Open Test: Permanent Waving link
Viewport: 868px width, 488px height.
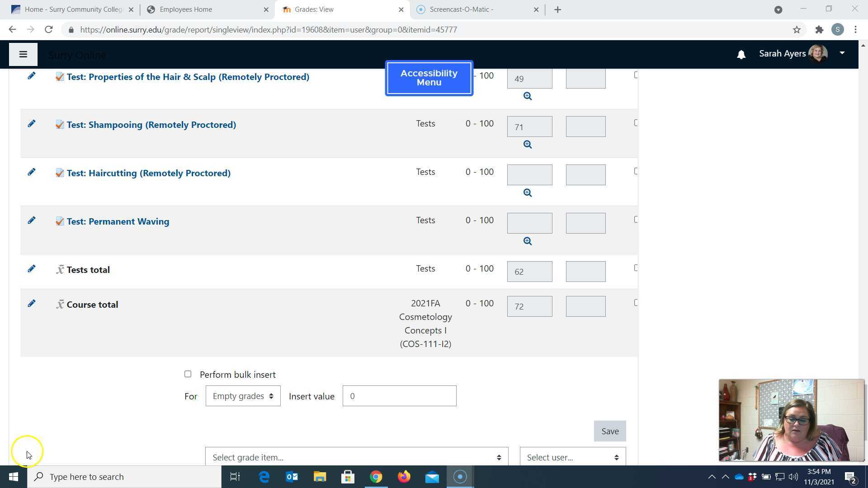click(118, 221)
